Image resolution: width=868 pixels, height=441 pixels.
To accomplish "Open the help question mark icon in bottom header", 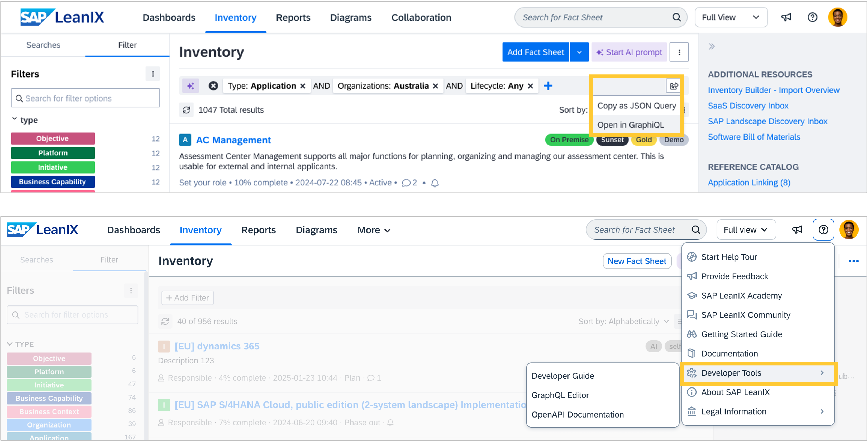I will [x=823, y=230].
